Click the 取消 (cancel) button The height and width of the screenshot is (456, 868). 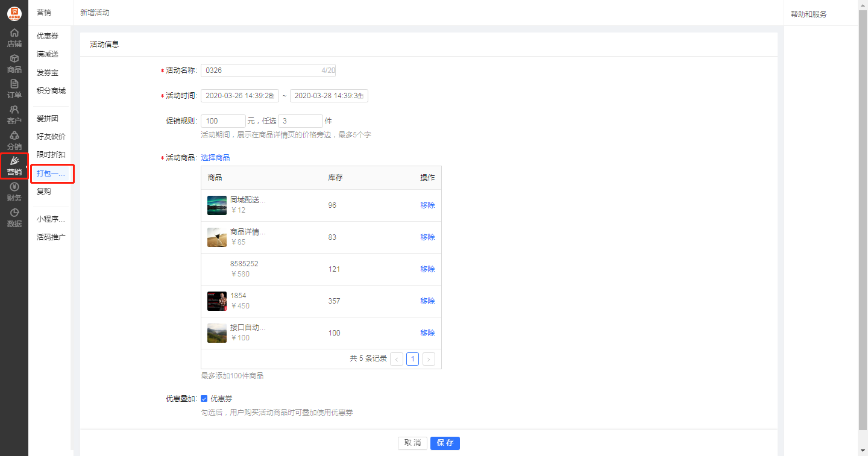[412, 443]
